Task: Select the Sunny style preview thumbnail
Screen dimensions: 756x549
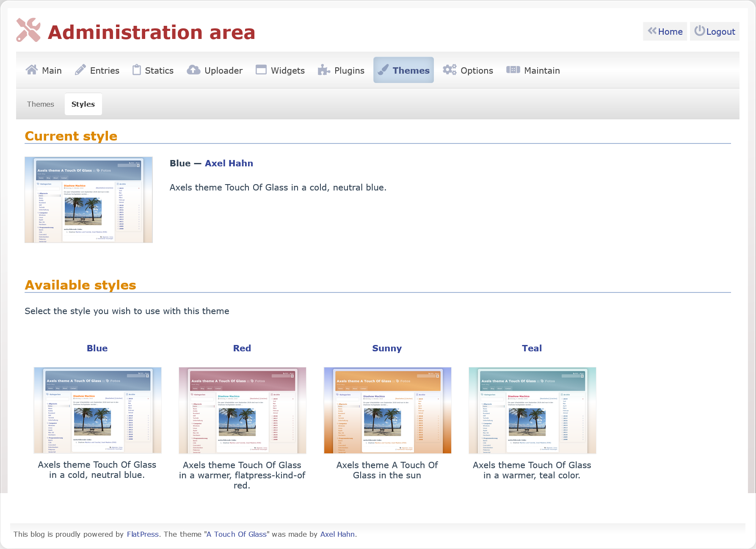Action: (387, 410)
